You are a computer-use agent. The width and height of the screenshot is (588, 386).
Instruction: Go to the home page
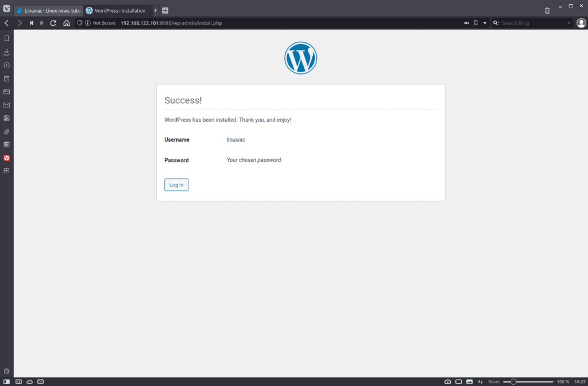pyautogui.click(x=67, y=23)
